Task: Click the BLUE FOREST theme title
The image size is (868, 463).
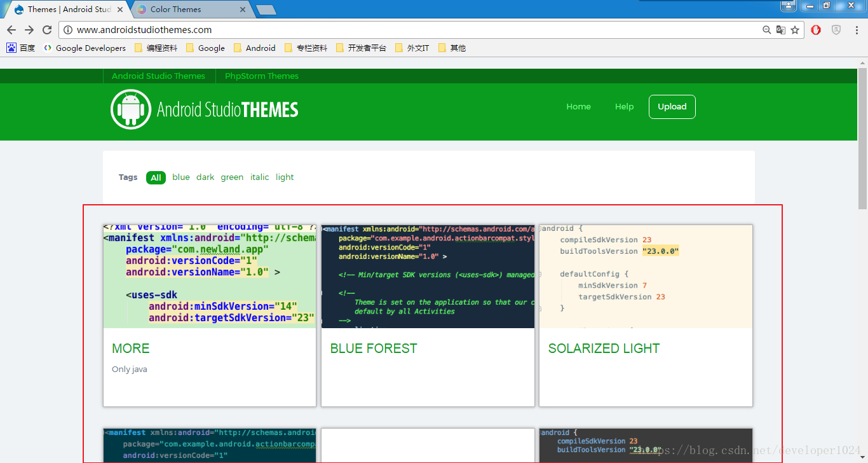Action: pos(374,349)
